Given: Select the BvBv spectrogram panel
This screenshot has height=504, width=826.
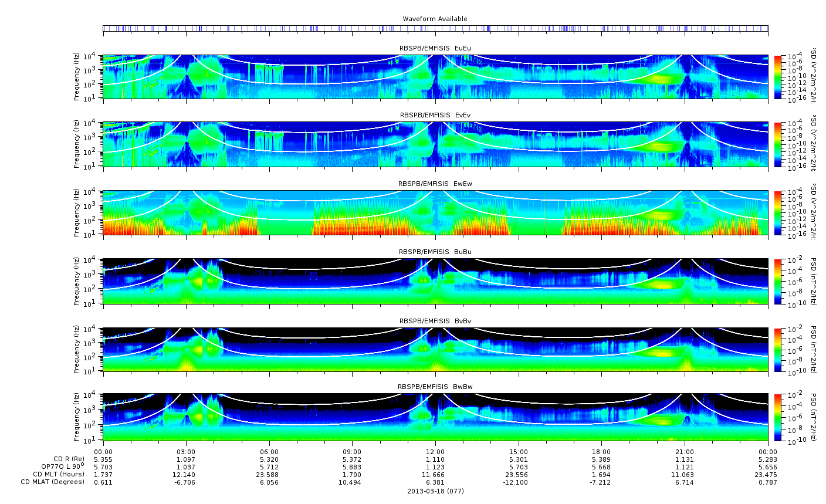Looking at the screenshot, I should [435, 350].
